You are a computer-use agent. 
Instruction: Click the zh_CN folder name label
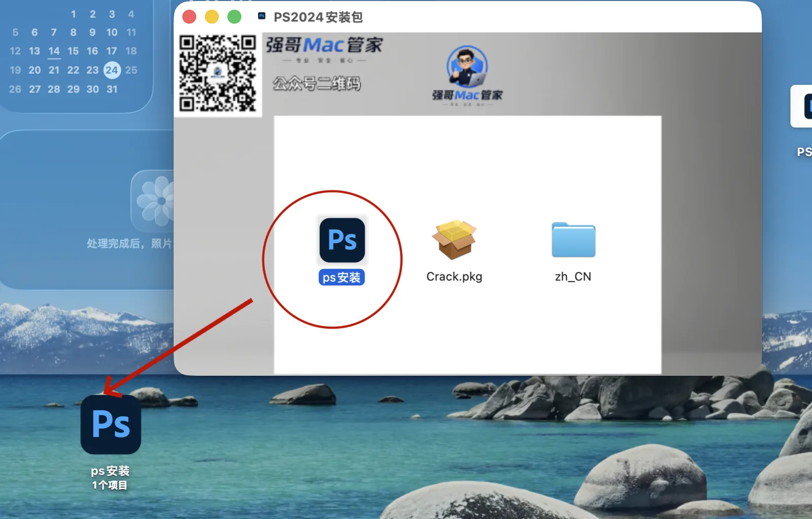[573, 277]
